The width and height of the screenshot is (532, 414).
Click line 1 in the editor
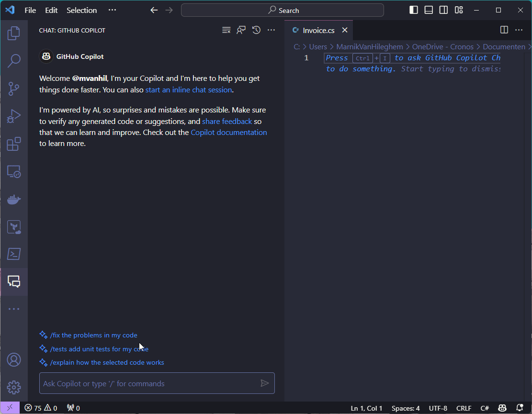412,58
